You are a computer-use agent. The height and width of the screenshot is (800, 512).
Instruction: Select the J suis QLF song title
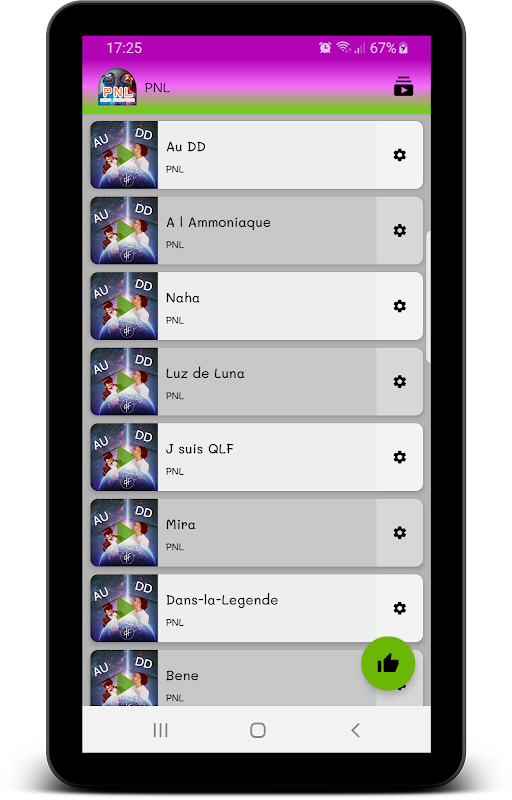pyautogui.click(x=200, y=449)
